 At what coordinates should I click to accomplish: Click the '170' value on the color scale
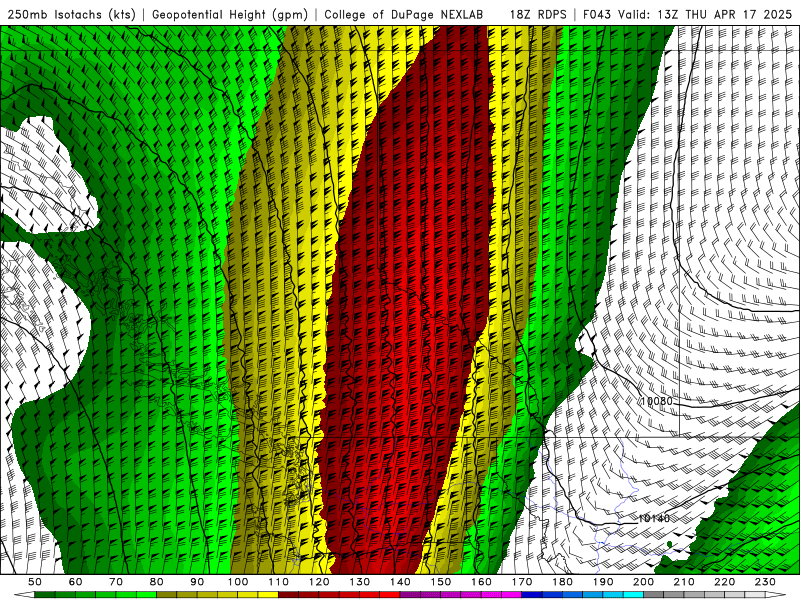coord(522,582)
